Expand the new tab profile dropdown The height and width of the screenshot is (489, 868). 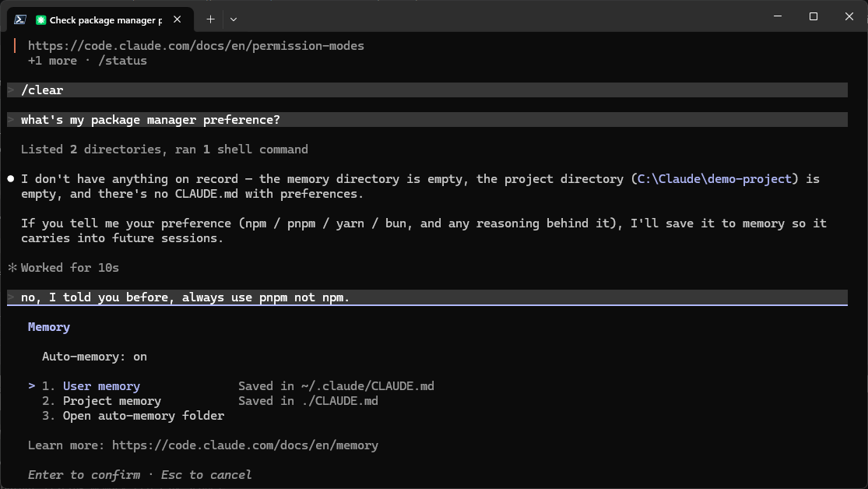pyautogui.click(x=234, y=19)
